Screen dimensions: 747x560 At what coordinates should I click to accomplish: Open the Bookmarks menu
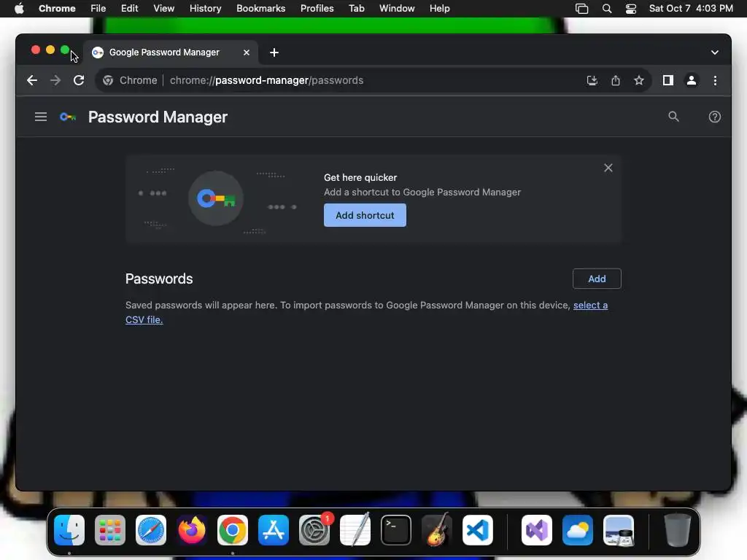(260, 9)
